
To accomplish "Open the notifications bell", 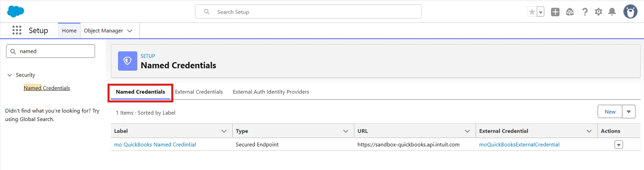I will (612, 12).
